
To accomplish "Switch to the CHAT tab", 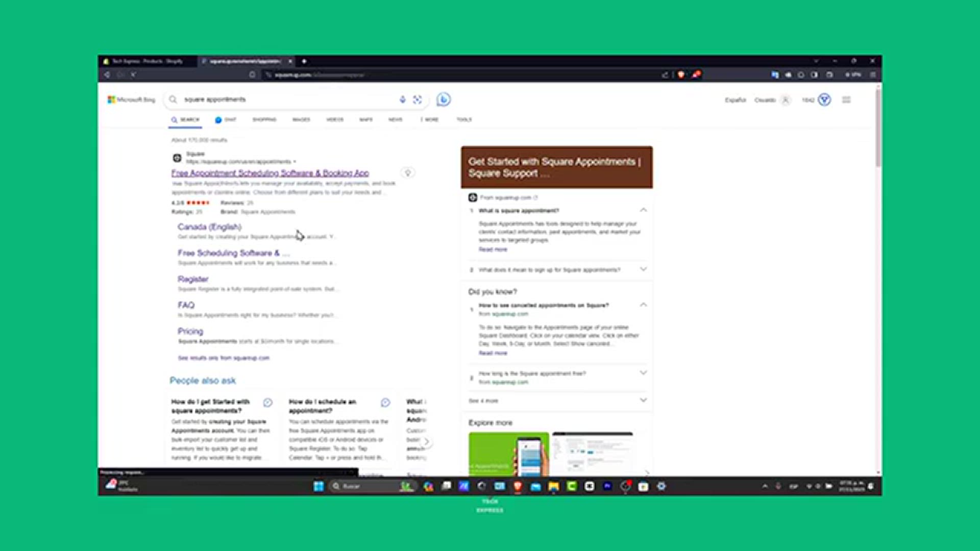I will pyautogui.click(x=226, y=119).
